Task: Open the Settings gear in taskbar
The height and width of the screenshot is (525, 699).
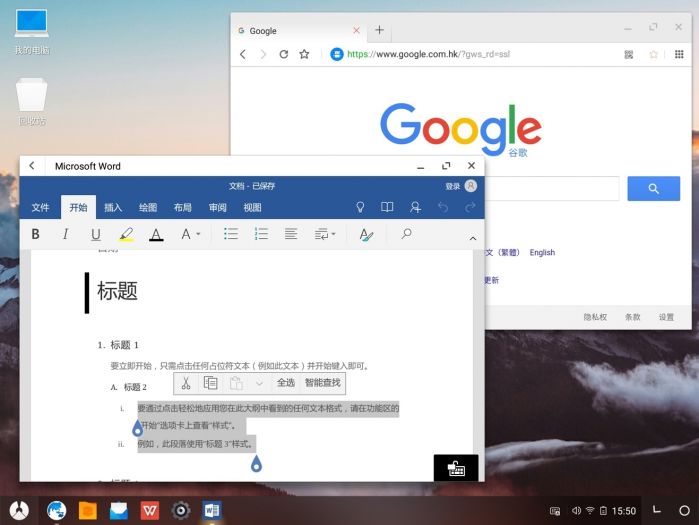Action: [x=181, y=510]
